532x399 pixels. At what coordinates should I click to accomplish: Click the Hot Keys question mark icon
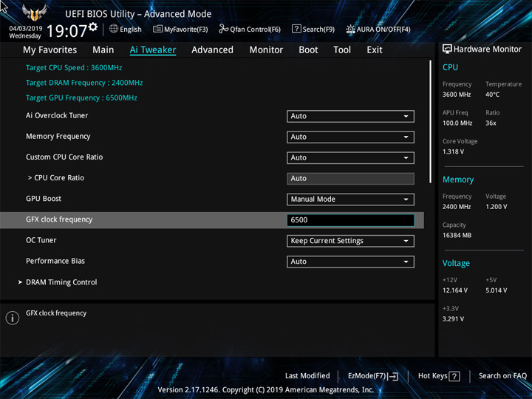coord(454,376)
